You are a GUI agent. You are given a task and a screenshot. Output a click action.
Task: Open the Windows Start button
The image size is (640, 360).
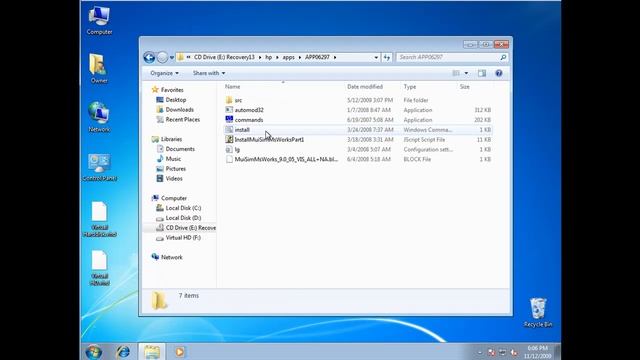(x=94, y=352)
